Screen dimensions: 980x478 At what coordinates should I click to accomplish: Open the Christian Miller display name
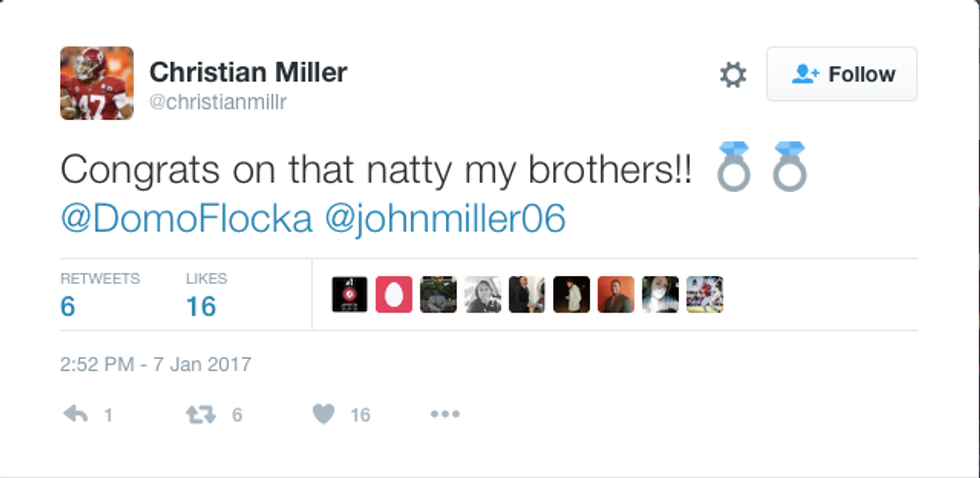pyautogui.click(x=247, y=71)
